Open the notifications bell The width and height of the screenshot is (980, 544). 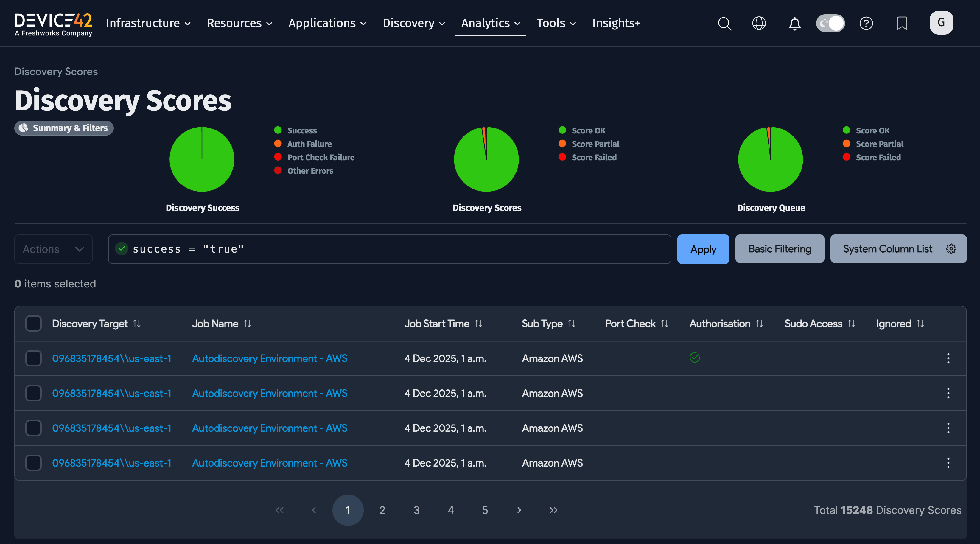click(795, 23)
